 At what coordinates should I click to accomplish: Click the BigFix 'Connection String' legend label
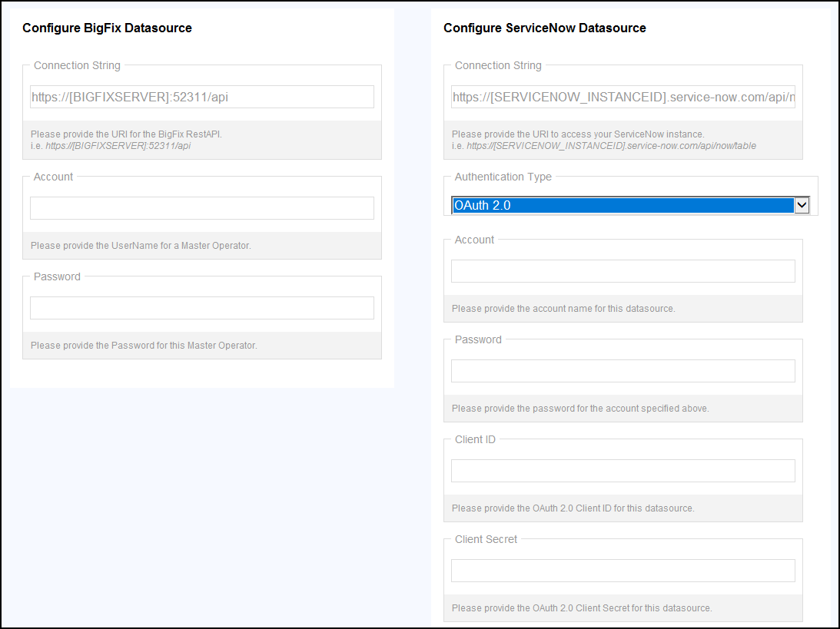click(77, 65)
